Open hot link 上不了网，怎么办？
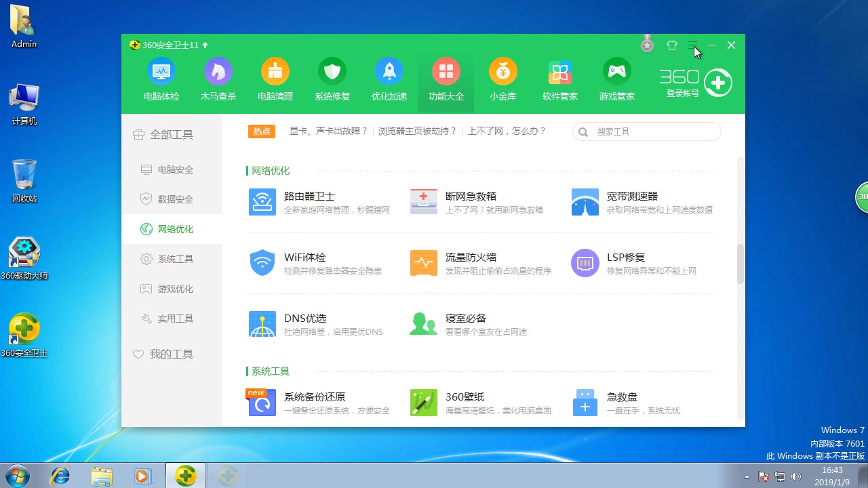Screen dimensions: 868x488 tap(507, 131)
